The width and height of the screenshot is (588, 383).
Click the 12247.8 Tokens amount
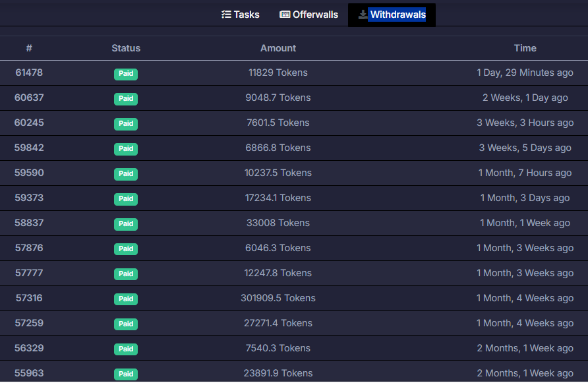tap(278, 273)
